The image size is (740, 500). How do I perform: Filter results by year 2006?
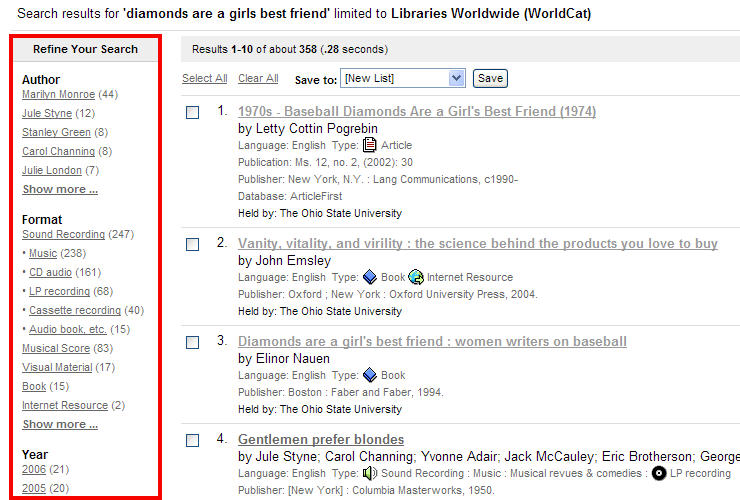click(x=34, y=469)
